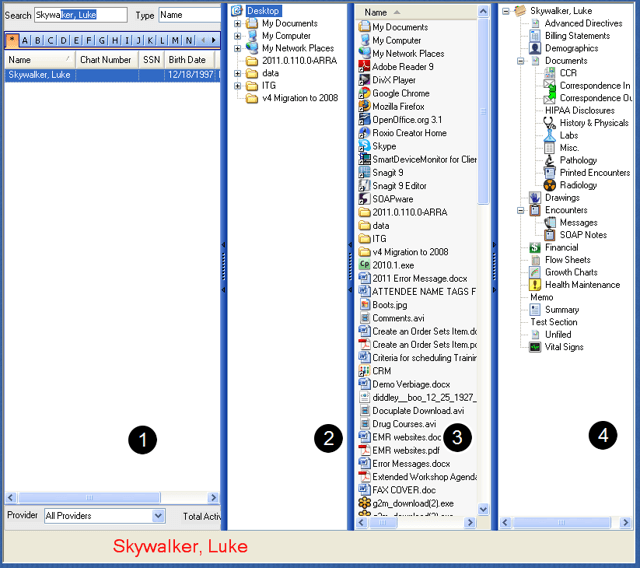
Task: Collapse the Encounters tree node
Action: [x=521, y=210]
